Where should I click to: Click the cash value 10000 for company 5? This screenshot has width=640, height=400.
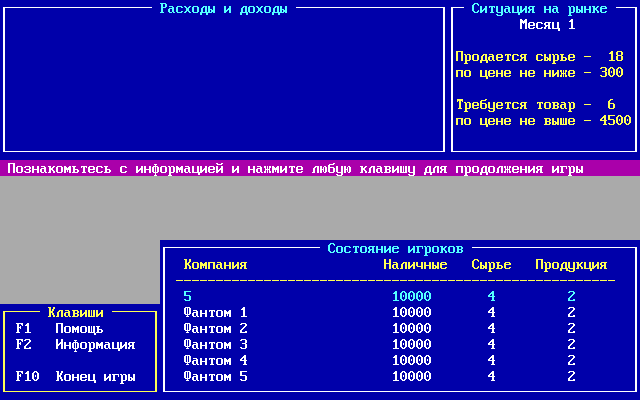click(411, 296)
